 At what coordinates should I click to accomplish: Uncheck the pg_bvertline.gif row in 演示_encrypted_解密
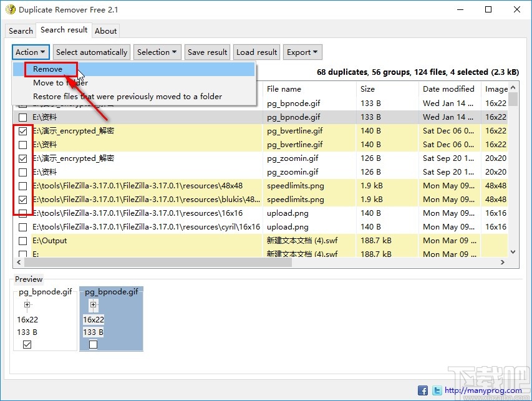click(x=22, y=131)
